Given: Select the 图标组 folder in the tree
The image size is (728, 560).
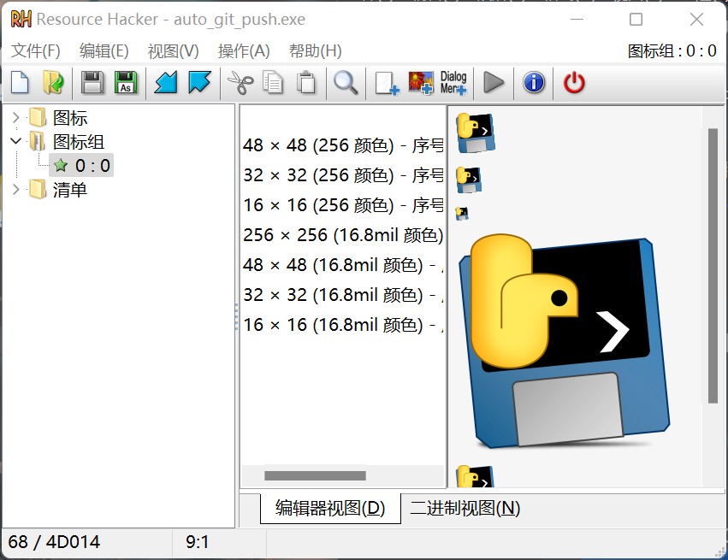Looking at the screenshot, I should [79, 142].
